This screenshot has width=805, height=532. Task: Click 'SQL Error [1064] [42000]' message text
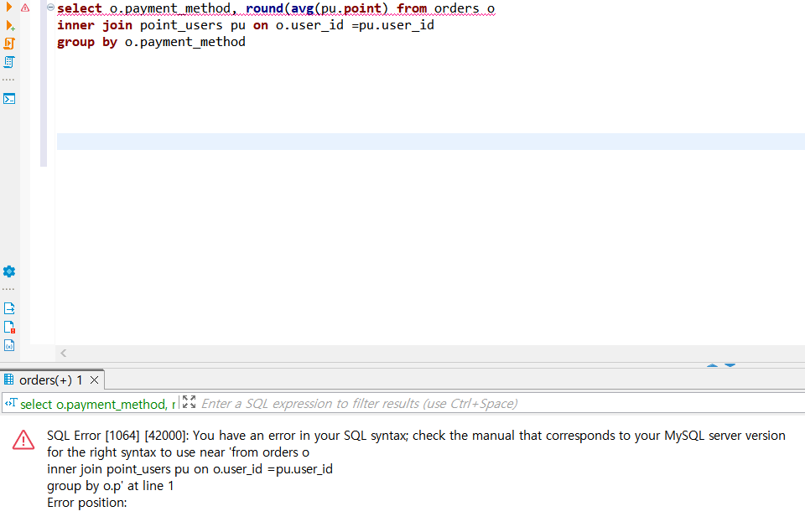[117, 436]
